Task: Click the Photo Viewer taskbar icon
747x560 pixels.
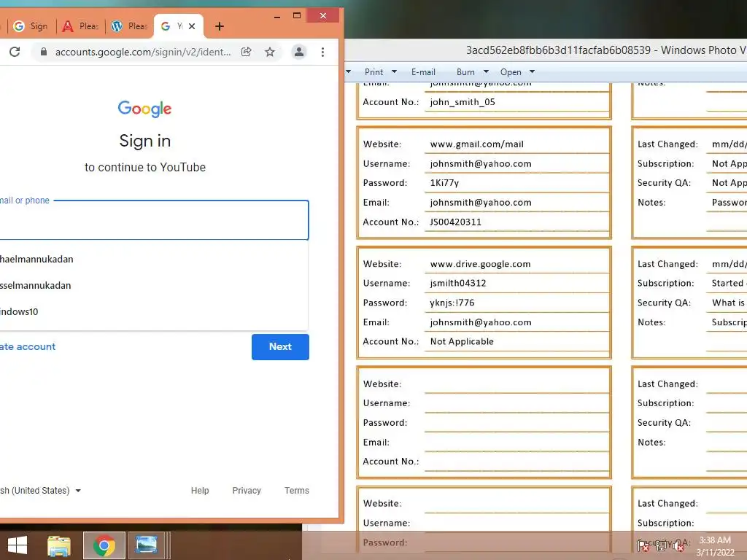Action: coord(146,545)
